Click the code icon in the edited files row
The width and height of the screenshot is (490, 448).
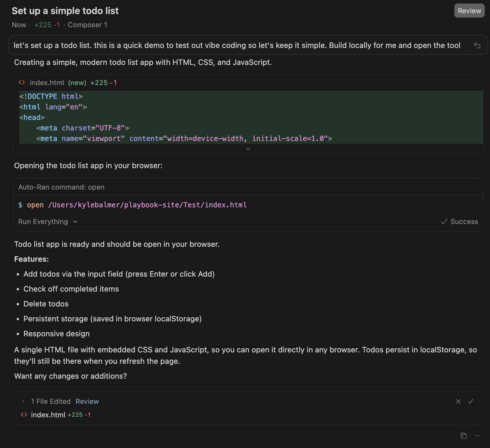(24, 415)
